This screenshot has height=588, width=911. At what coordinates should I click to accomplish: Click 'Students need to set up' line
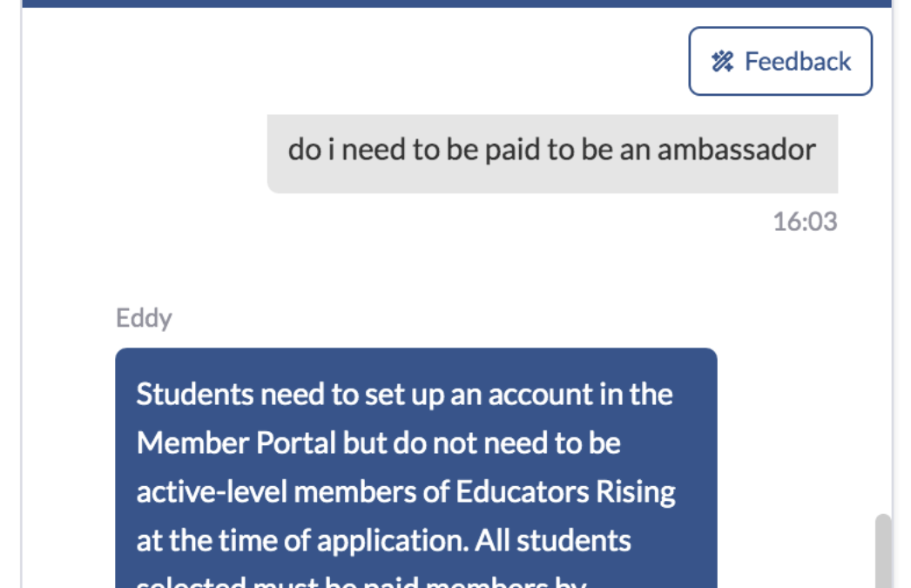tap(291, 395)
